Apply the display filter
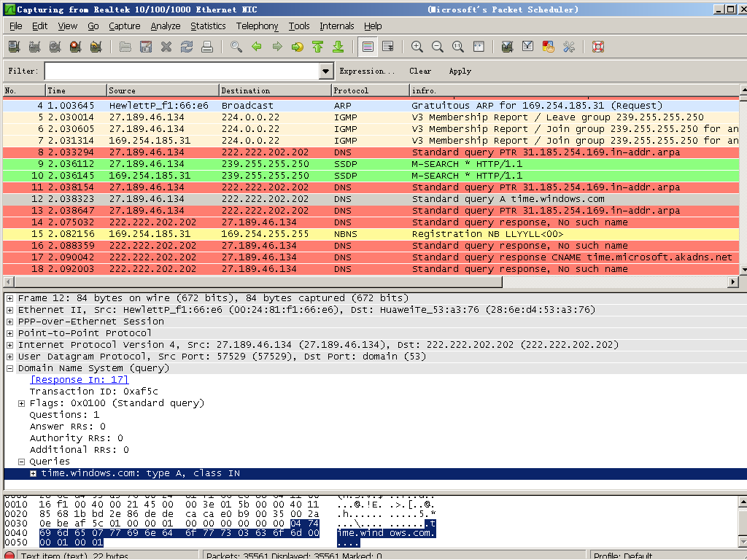The width and height of the screenshot is (747, 560). [x=460, y=71]
